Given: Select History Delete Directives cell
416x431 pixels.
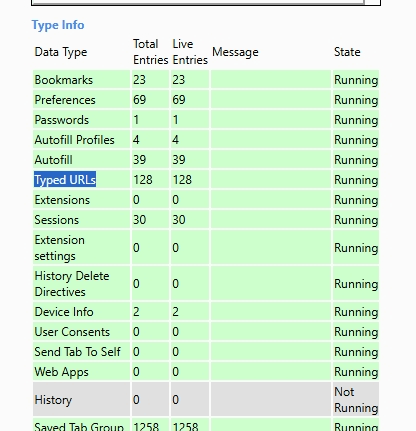Looking at the screenshot, I should click(x=81, y=284).
